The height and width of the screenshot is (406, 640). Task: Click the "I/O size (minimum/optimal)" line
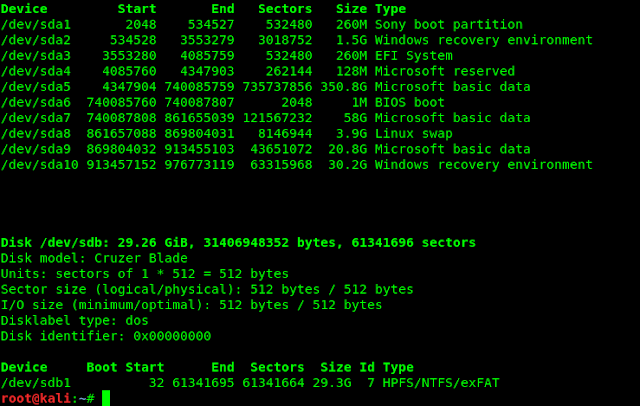tap(191, 305)
